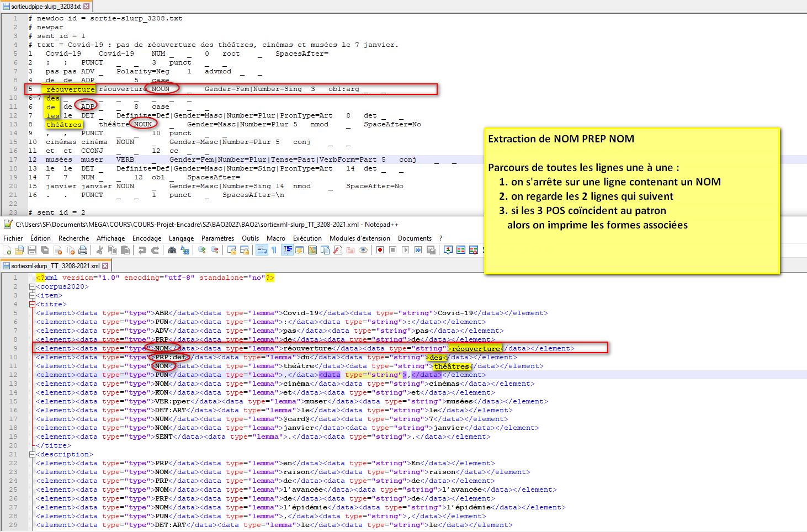This screenshot has width=807, height=532.
Task: Click the Paste clipboard icon
Action: coord(125,250)
